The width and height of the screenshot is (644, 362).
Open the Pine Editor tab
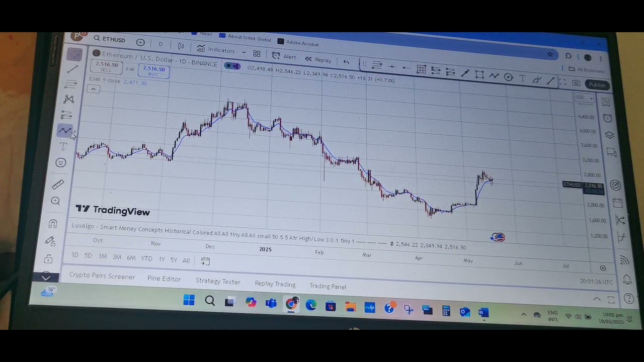coord(164,279)
